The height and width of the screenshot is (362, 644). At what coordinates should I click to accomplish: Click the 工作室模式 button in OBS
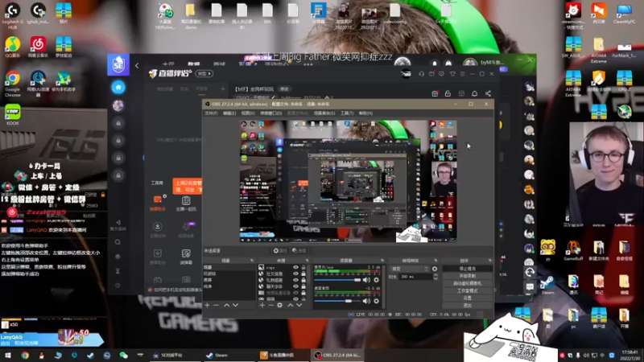[468, 290]
